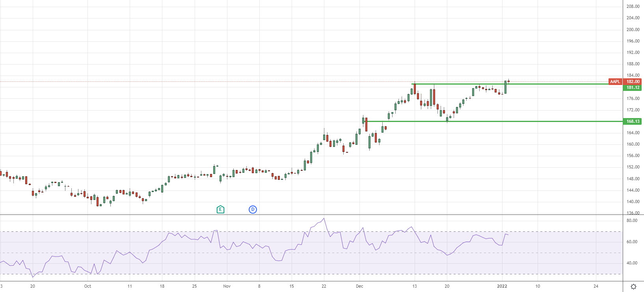Click the 140.00 price scale label
Viewport: 644px width, 292px height.
(x=633, y=201)
